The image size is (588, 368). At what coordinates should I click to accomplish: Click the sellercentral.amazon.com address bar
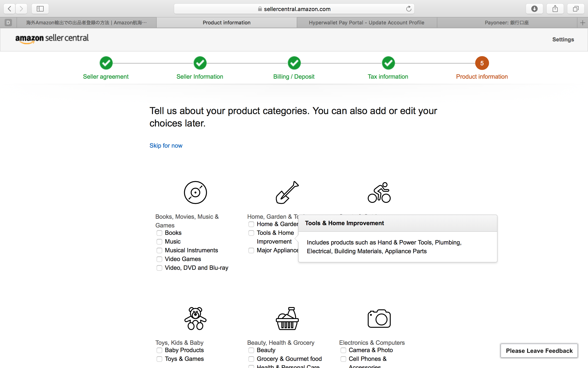pos(294,9)
